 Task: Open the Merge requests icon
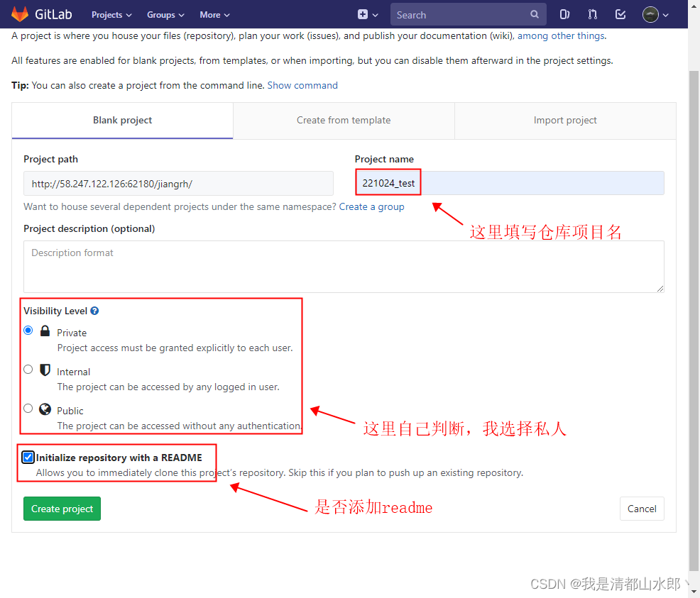point(592,14)
